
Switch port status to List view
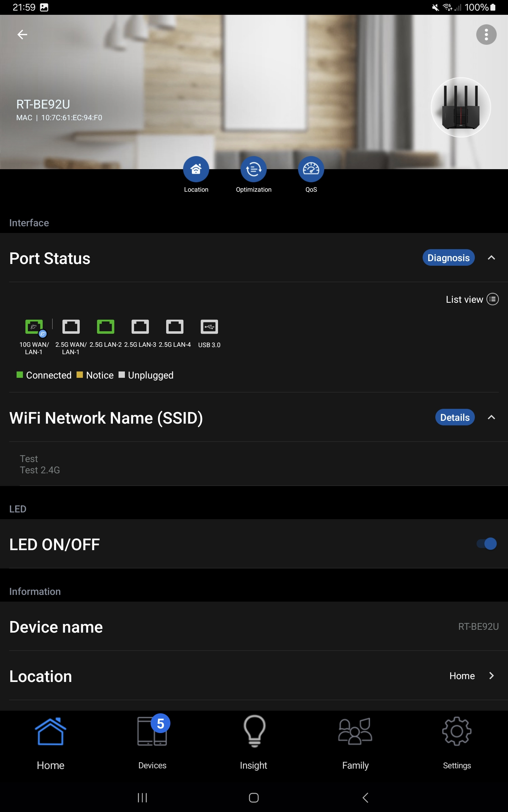(472, 299)
